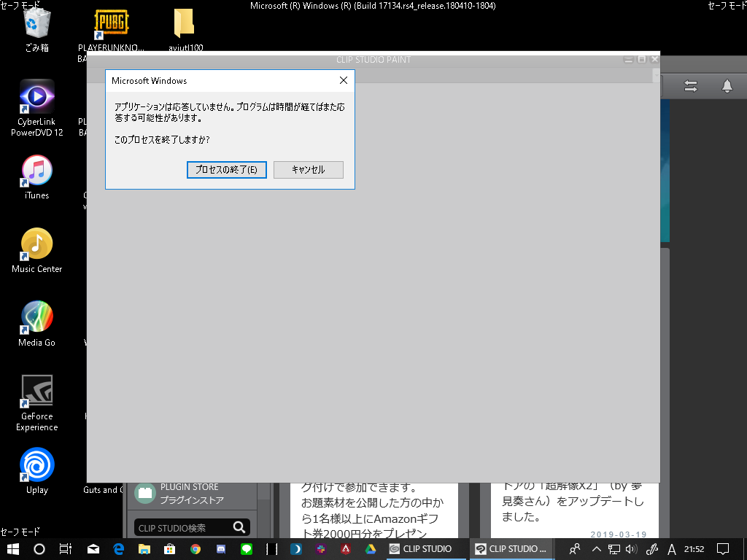
Task: Click the プロセスの終了(E) button
Action: coord(226,169)
